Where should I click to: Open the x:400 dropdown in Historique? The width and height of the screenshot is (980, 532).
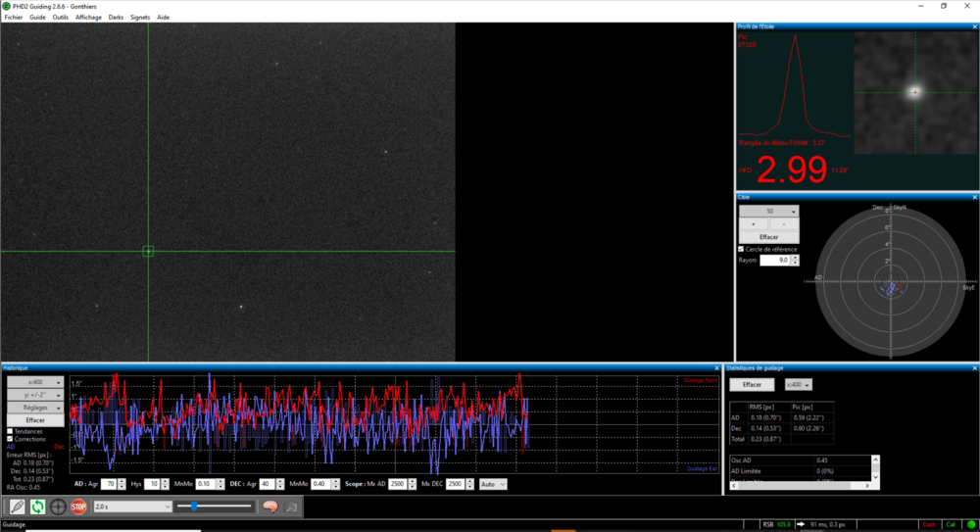click(35, 382)
